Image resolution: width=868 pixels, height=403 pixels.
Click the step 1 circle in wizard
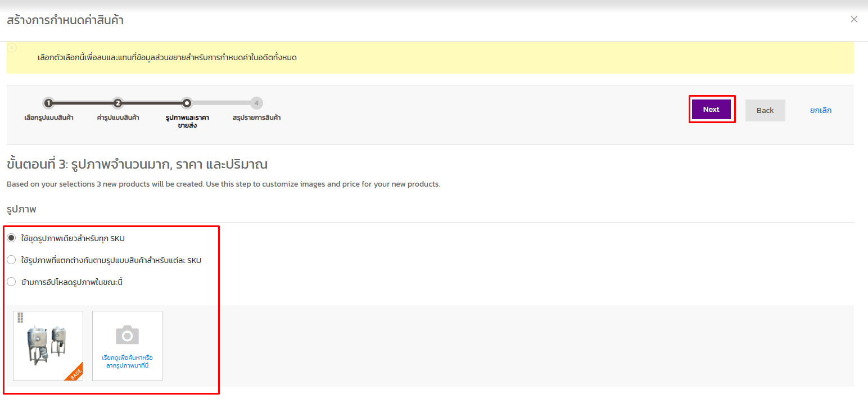(x=49, y=103)
